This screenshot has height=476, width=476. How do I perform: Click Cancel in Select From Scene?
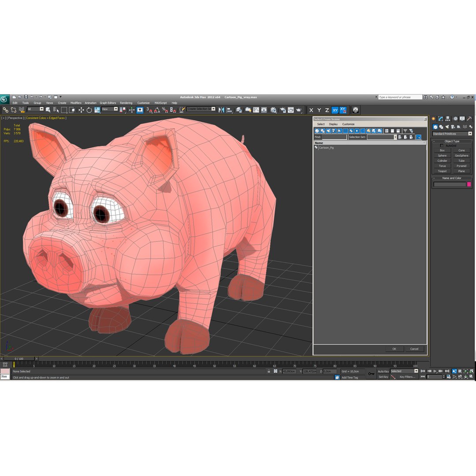click(414, 349)
